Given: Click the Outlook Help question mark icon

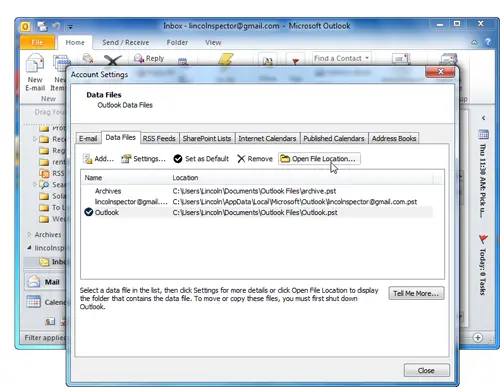Looking at the screenshot, I should tap(488, 42).
